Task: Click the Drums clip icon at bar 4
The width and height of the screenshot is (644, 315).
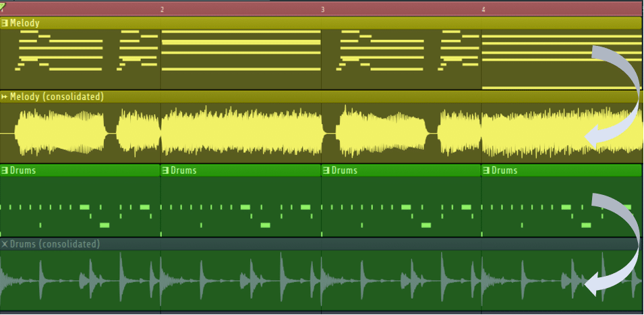Action: pyautogui.click(x=486, y=170)
